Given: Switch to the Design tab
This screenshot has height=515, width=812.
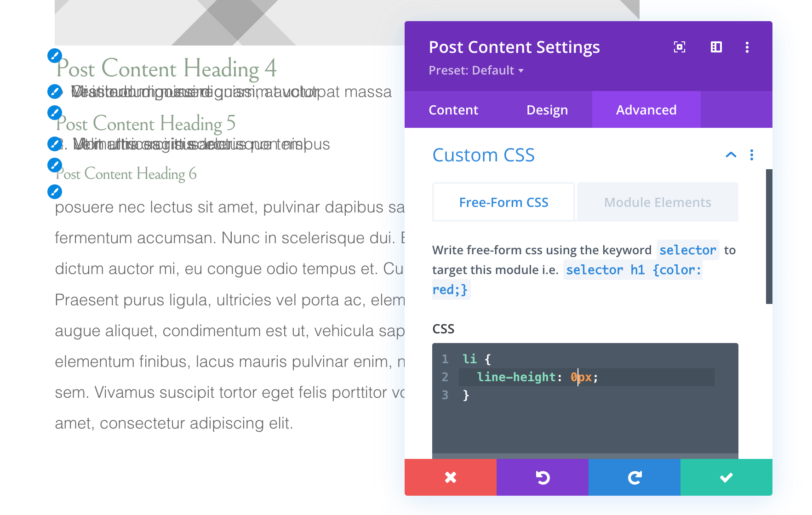Looking at the screenshot, I should pos(547,110).
